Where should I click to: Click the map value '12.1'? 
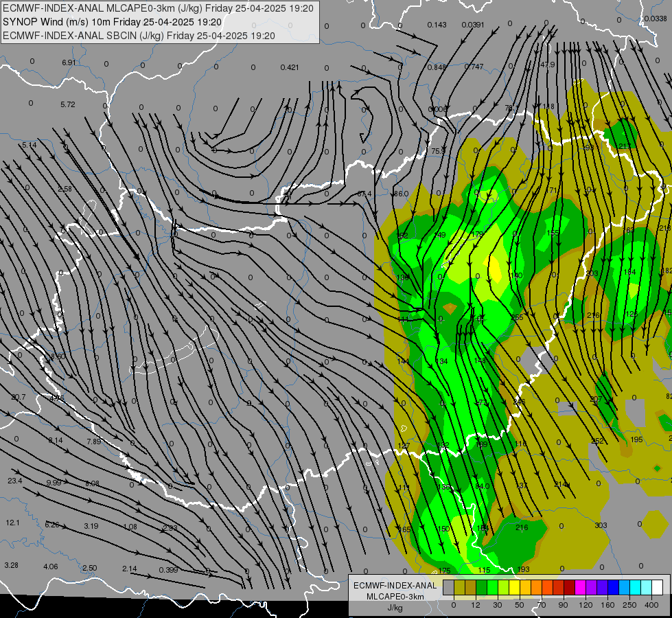[12, 523]
